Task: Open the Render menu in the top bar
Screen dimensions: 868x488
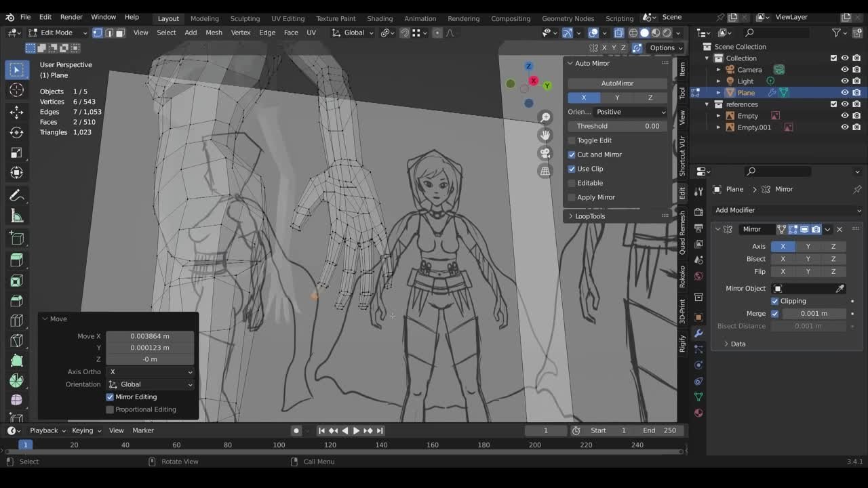Action: [x=71, y=17]
